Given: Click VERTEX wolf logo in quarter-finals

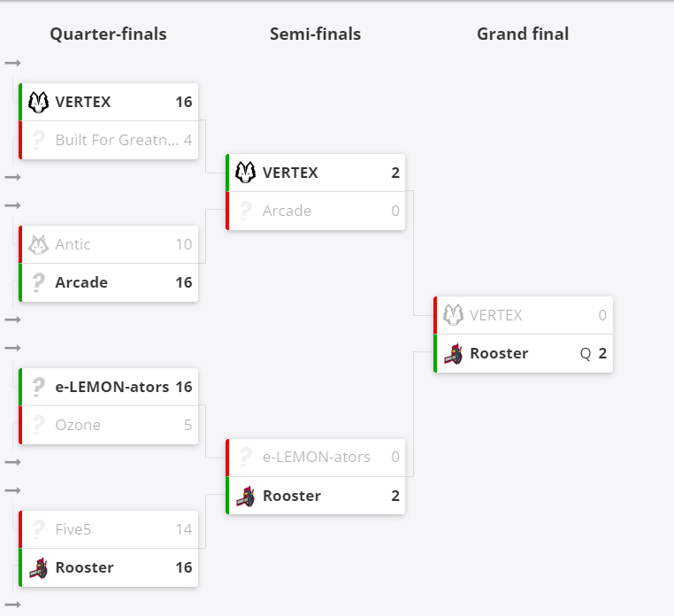Looking at the screenshot, I should point(38,103).
